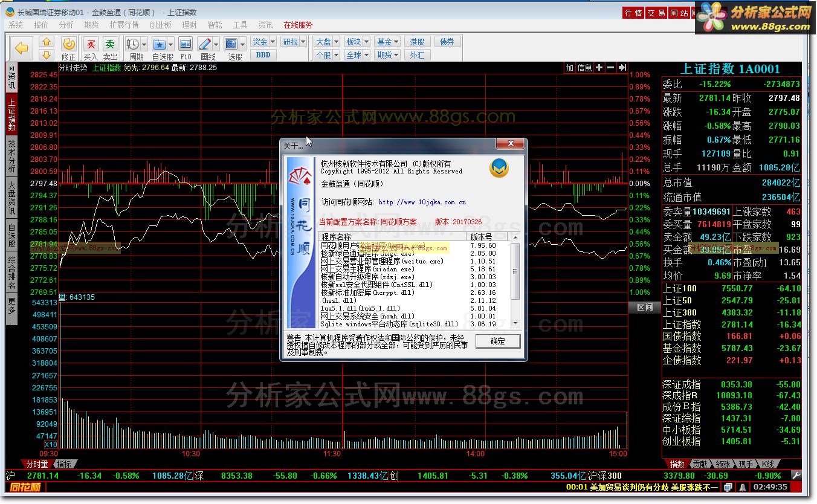
Task: Open the 分析 menu
Action: [66, 25]
